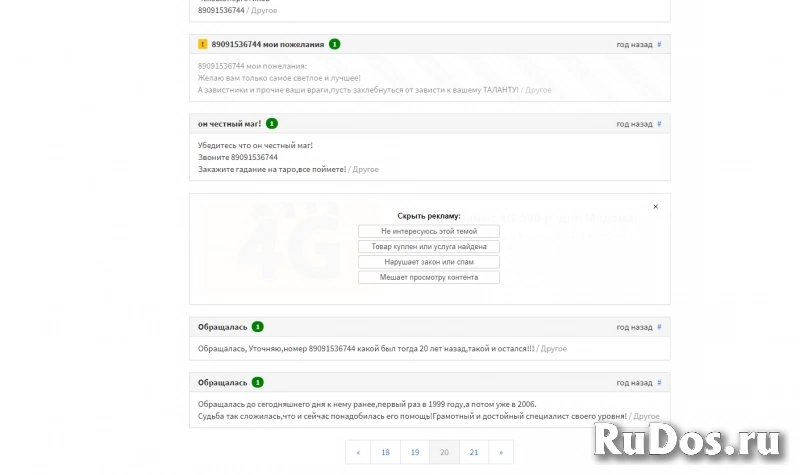Jump to page 21 of the reviews

(473, 453)
